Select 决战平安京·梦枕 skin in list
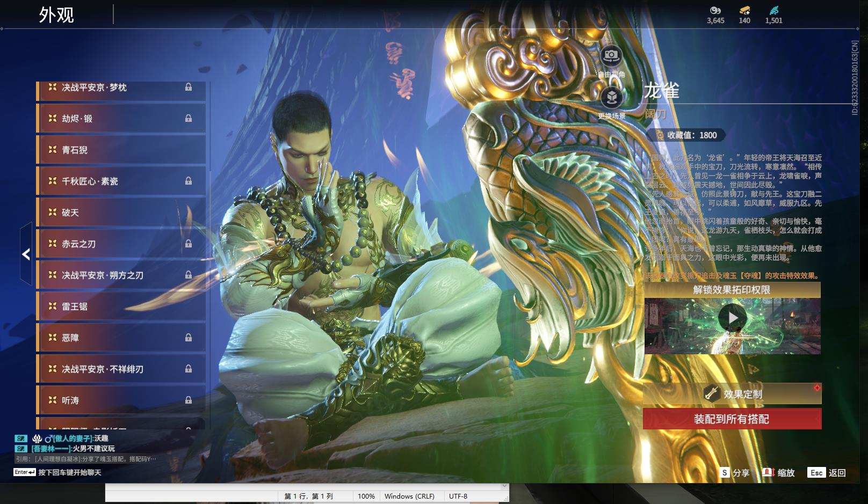This screenshot has width=868, height=504. tap(121, 90)
